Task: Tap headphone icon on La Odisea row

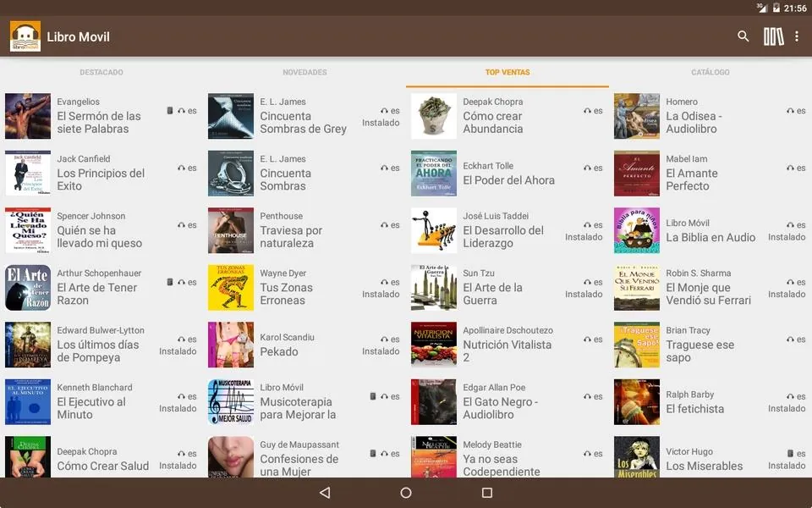Action: [790, 111]
